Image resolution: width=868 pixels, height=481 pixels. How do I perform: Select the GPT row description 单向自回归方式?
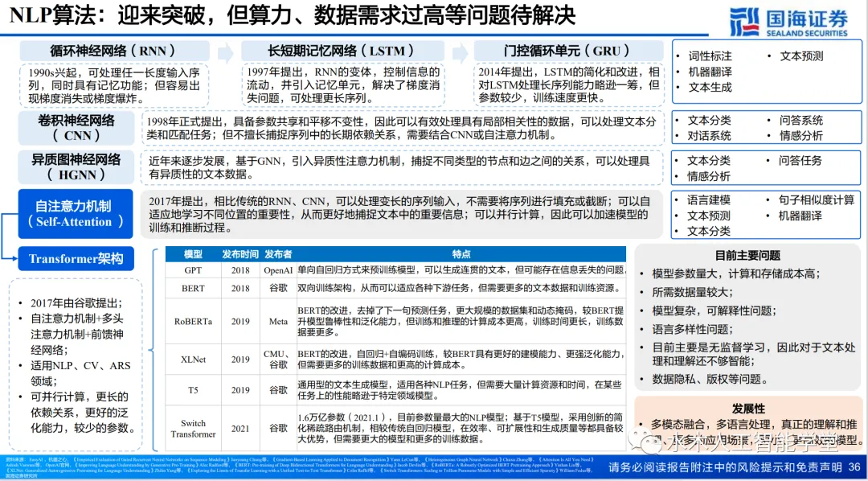[461, 270]
